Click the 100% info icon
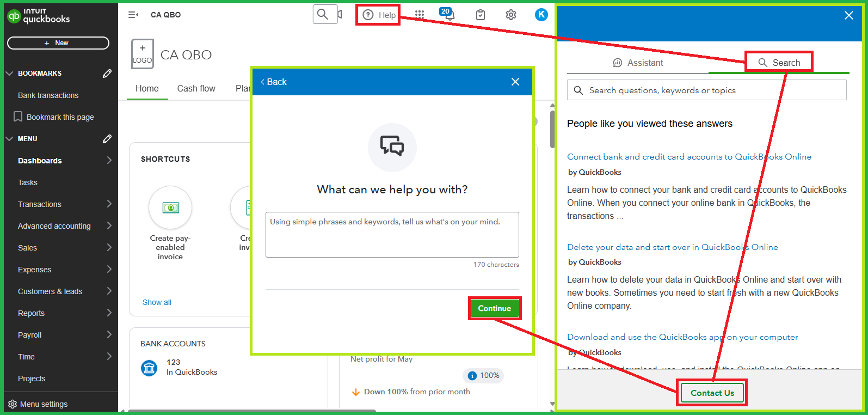Image resolution: width=868 pixels, height=415 pixels. point(472,375)
